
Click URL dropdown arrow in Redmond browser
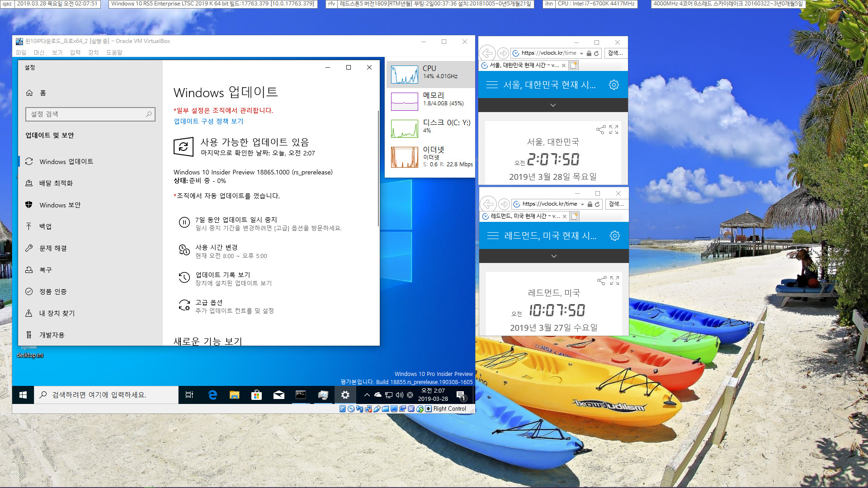582,204
